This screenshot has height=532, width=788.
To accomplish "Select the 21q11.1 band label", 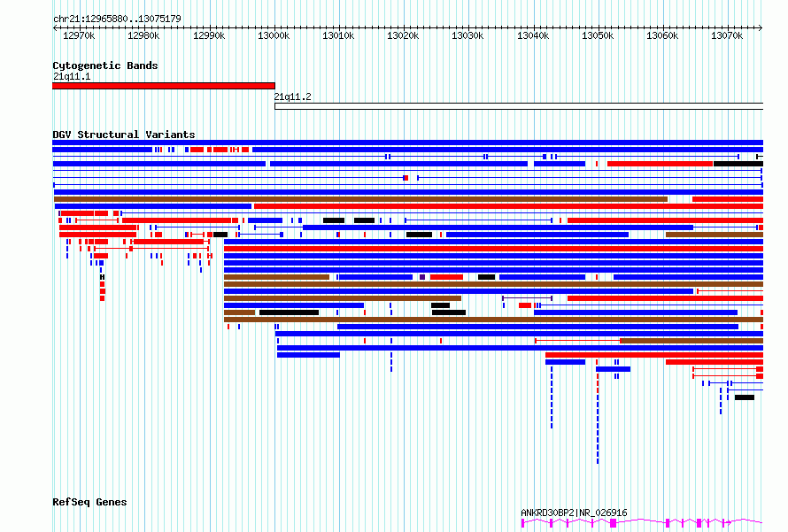I will 72,76.
